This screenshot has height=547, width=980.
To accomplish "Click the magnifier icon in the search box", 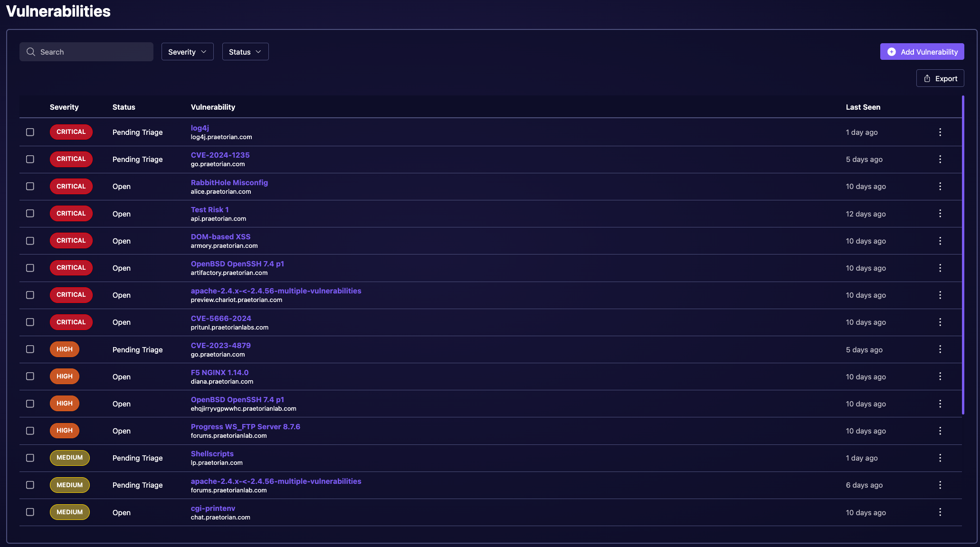I will (x=31, y=52).
